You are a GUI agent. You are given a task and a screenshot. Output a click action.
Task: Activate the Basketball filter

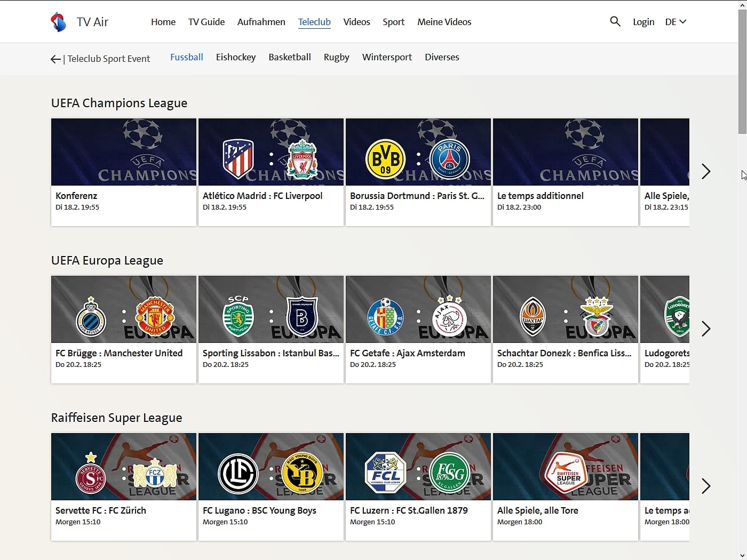pos(290,57)
